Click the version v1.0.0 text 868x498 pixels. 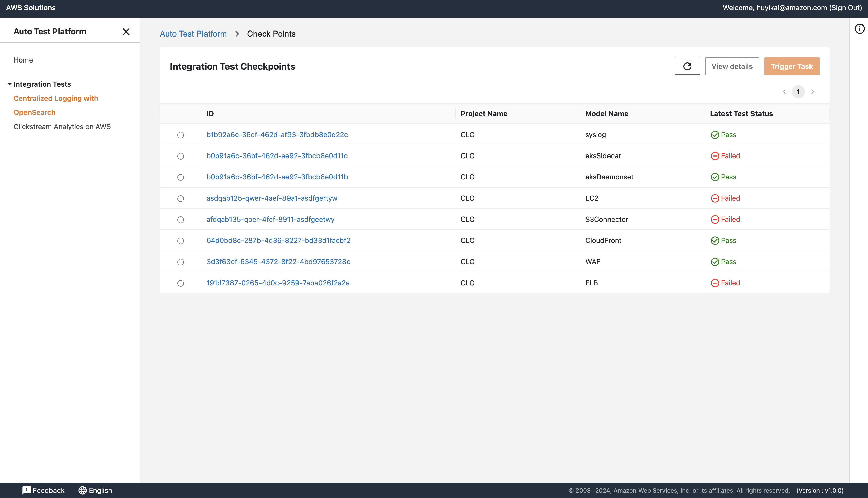820,491
